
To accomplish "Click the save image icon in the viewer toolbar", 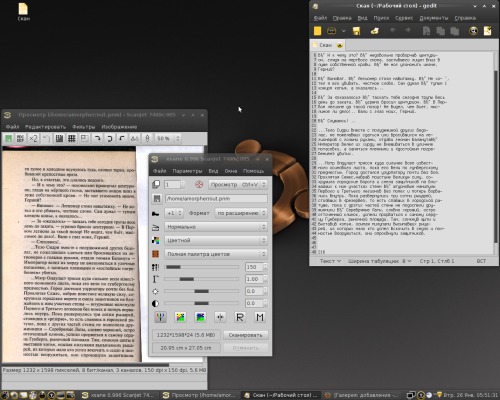I will 8,138.
